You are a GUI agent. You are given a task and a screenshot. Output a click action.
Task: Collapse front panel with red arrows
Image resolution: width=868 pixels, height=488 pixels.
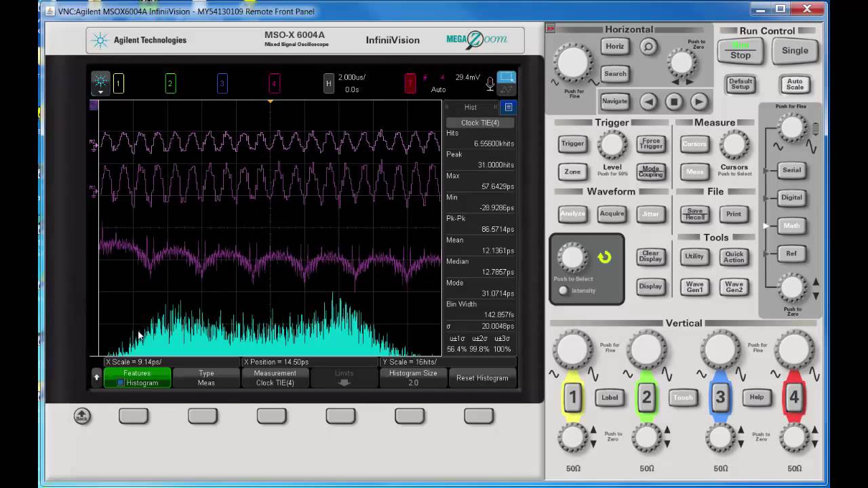pos(551,28)
